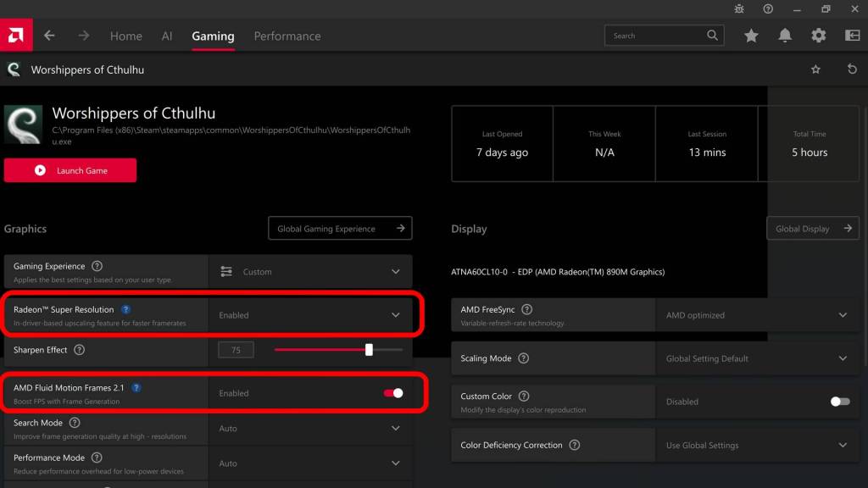Viewport: 868px width, 488px height.
Task: Show info for AMD FreeSync help icon
Action: pos(527,310)
